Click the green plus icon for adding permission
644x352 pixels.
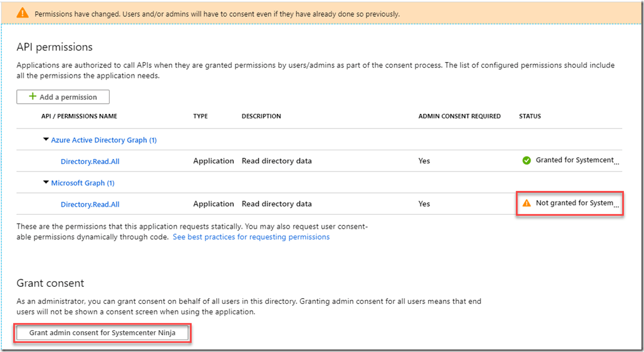tap(31, 97)
